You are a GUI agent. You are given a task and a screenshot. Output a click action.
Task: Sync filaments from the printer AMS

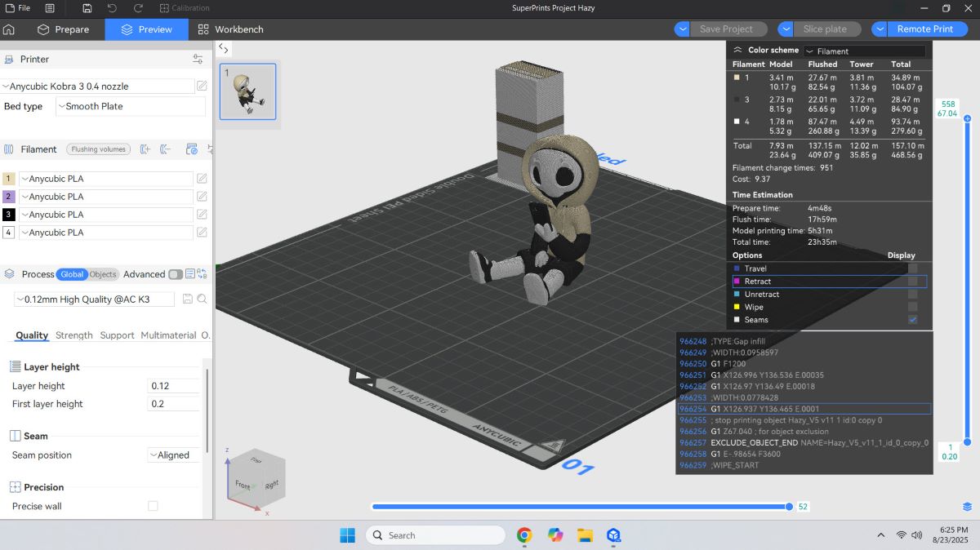click(192, 149)
